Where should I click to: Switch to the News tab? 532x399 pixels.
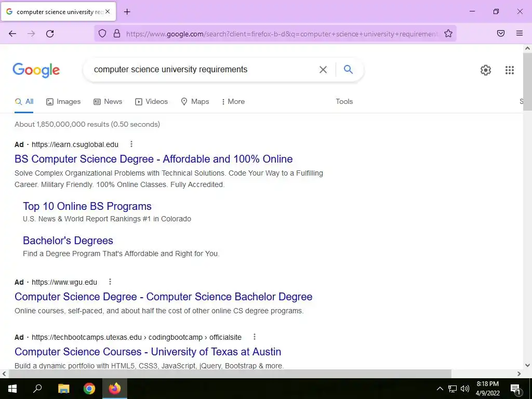(x=108, y=101)
